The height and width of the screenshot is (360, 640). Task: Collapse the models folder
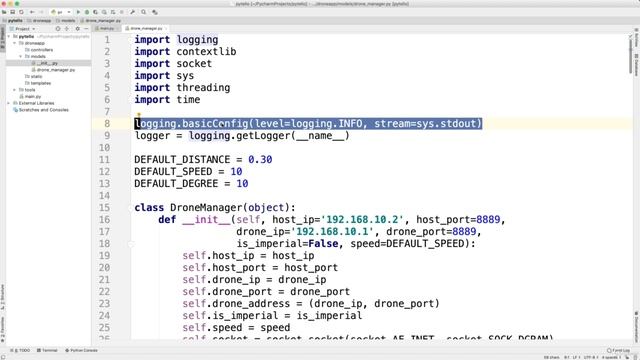pyautogui.click(x=20, y=56)
